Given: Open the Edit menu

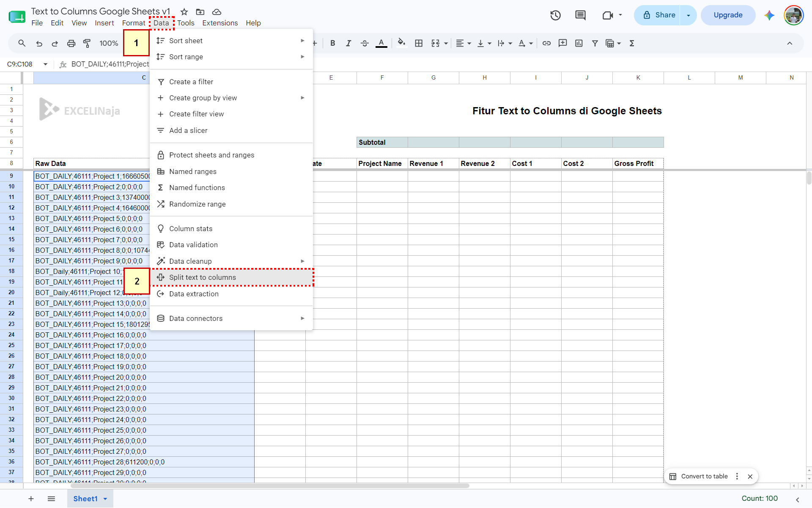Looking at the screenshot, I should point(57,23).
